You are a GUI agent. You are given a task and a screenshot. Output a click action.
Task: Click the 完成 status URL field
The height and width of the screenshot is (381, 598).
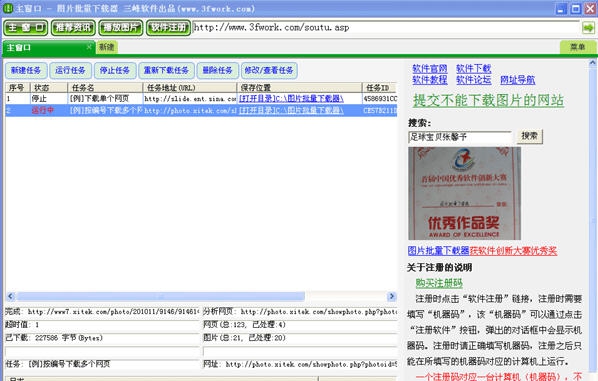click(x=102, y=312)
